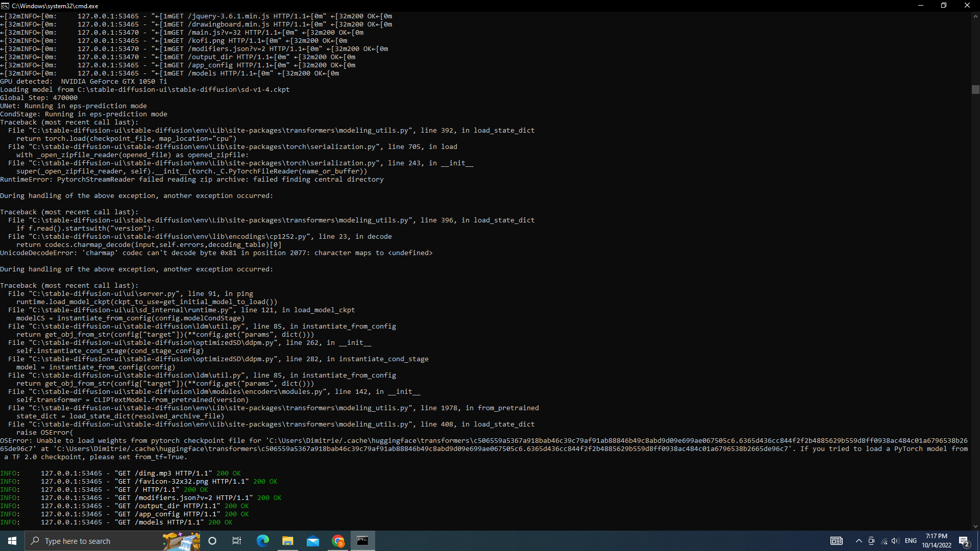Click the ENG language indicator

911,541
